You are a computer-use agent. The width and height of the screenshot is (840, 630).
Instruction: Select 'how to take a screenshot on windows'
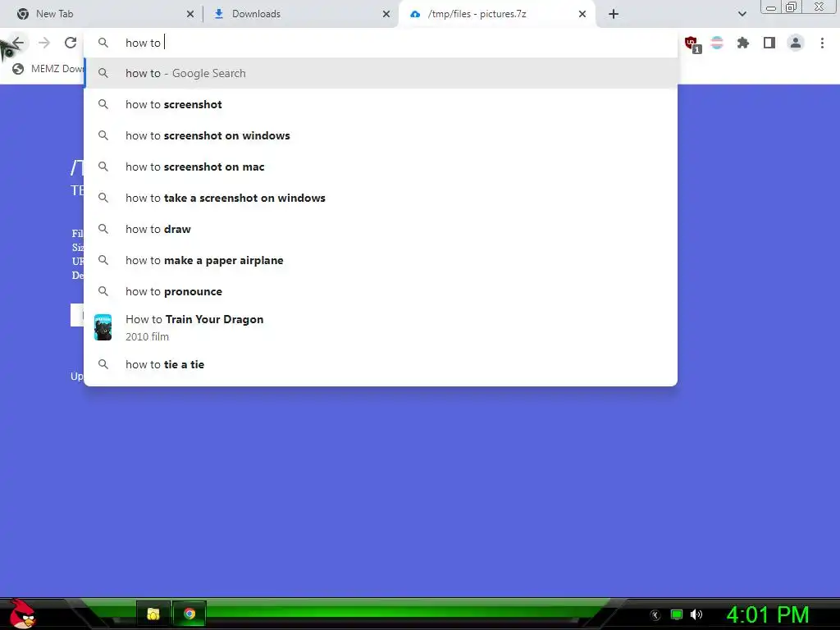click(381, 198)
